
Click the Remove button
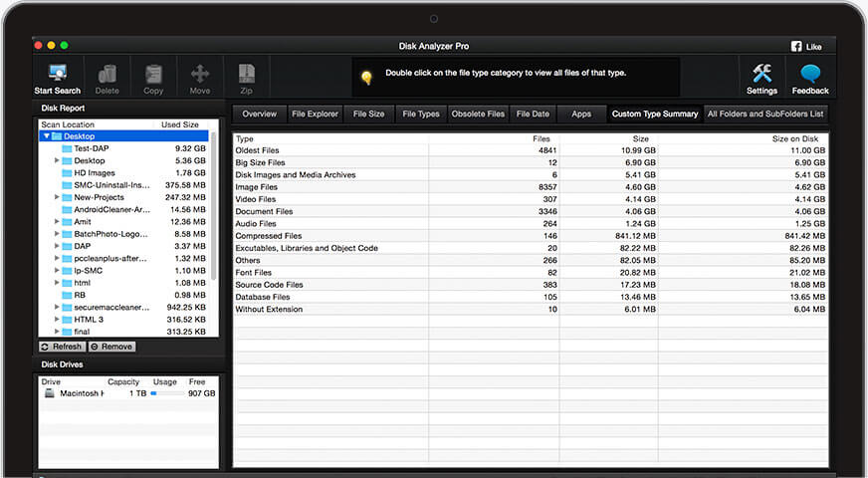pyautogui.click(x=111, y=347)
